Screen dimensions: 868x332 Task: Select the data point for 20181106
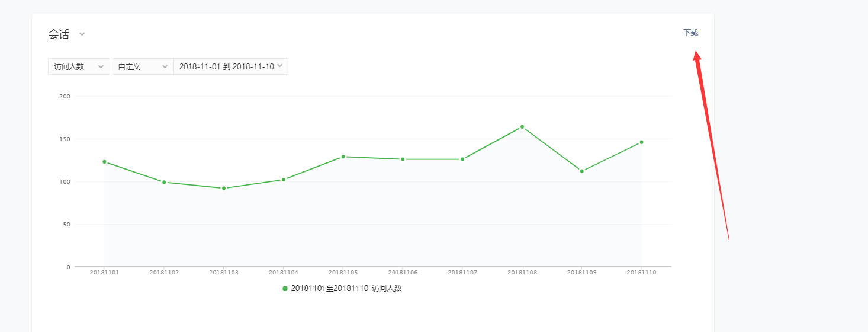tap(403, 159)
